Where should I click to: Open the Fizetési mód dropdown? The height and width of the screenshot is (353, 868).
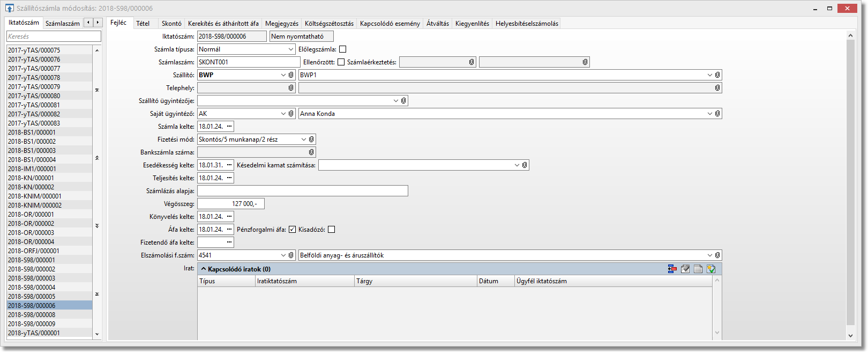303,139
